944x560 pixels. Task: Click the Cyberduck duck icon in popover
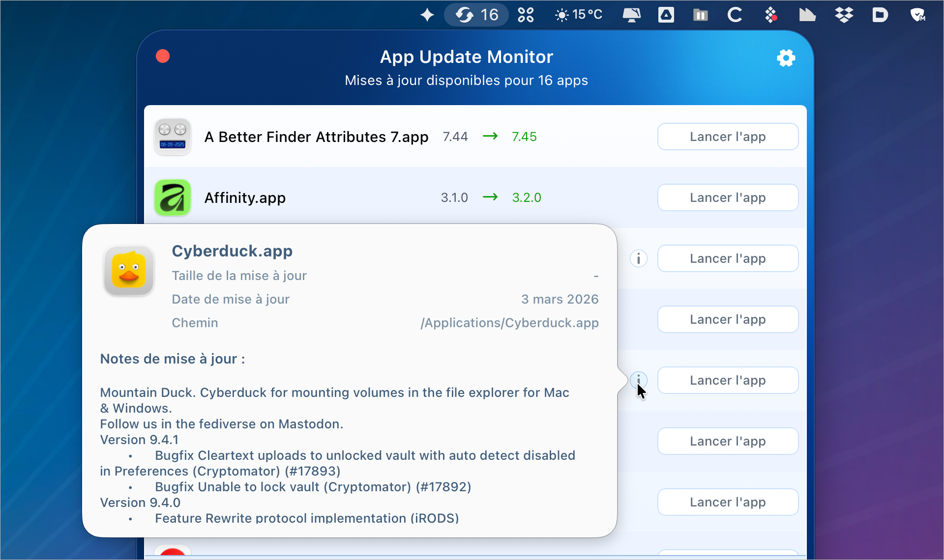click(129, 271)
